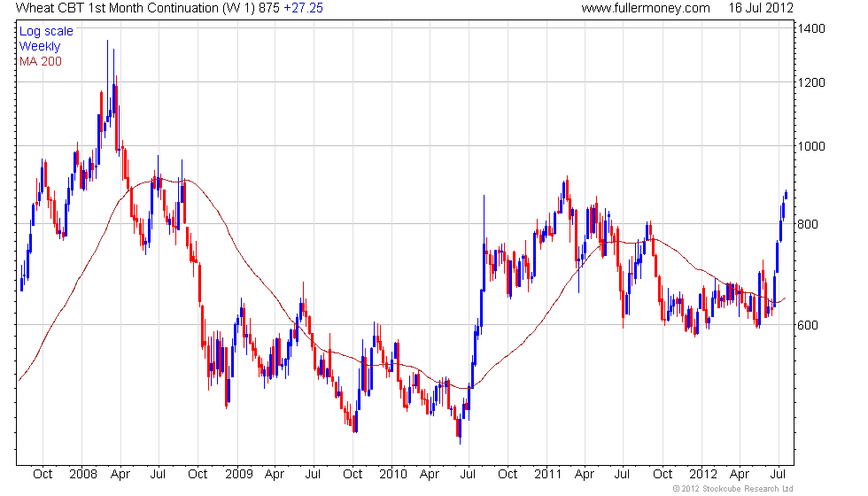Screen dimensions: 868x496
Task: Click the 1200 price axis label
Action: 811,82
